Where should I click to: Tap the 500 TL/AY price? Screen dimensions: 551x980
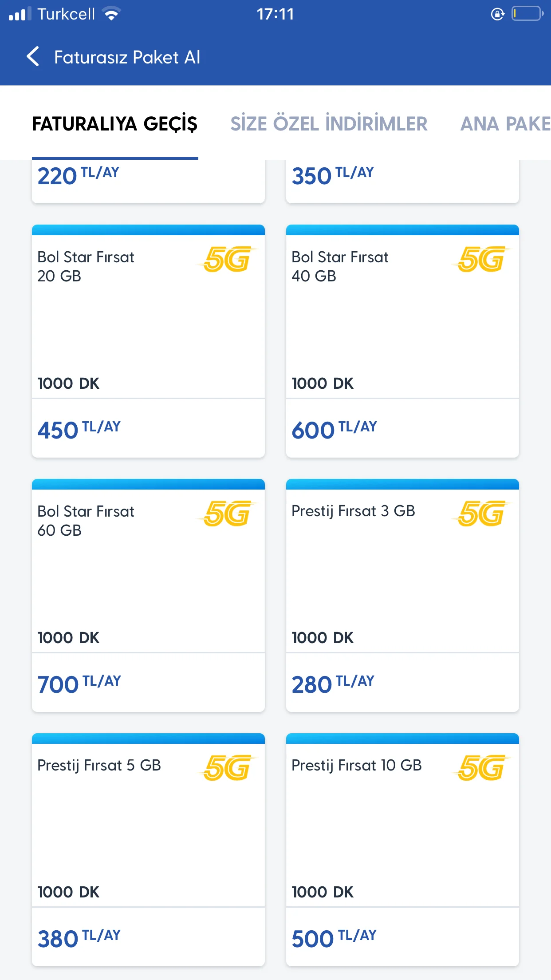coord(334,938)
